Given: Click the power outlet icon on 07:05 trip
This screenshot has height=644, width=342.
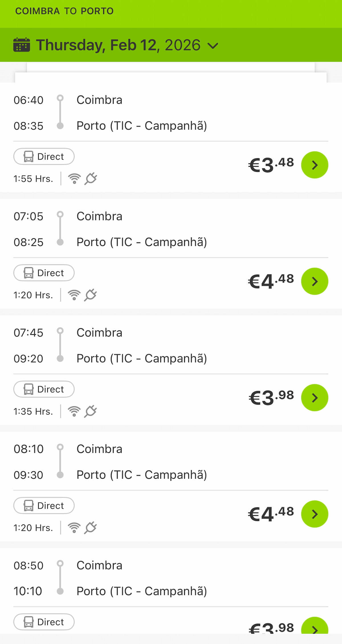Looking at the screenshot, I should coord(91,295).
